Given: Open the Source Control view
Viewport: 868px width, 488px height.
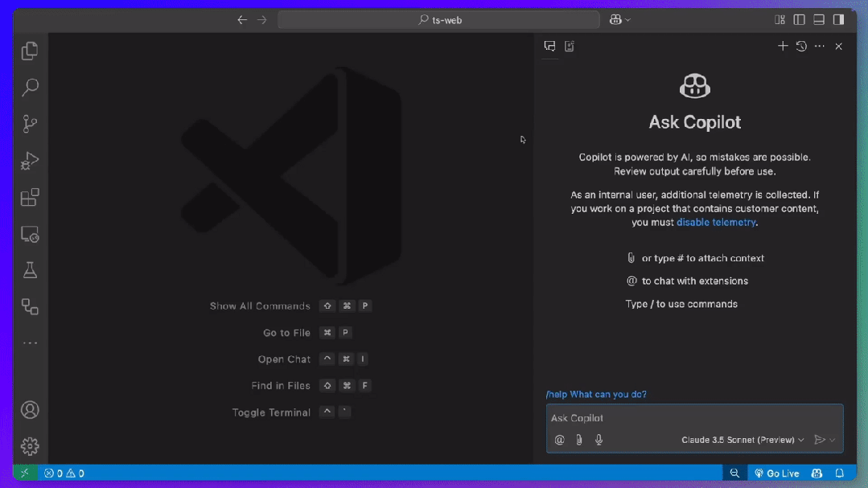Looking at the screenshot, I should tap(30, 123).
